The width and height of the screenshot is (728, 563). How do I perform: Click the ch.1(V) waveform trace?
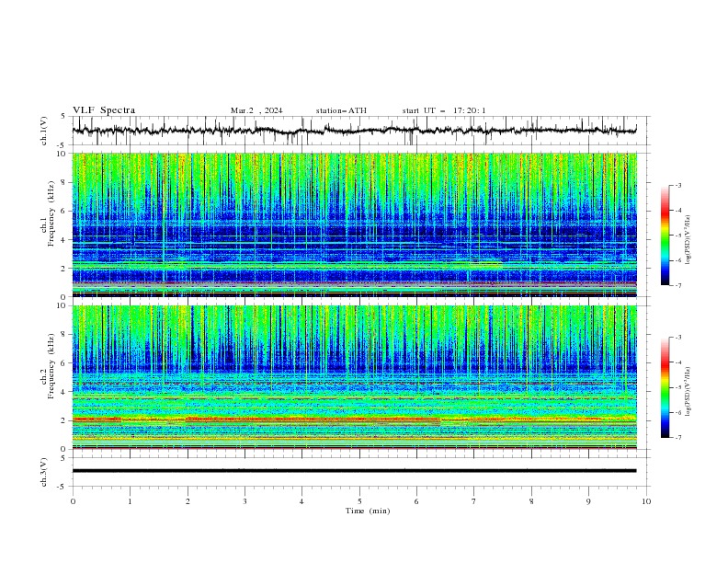click(355, 131)
